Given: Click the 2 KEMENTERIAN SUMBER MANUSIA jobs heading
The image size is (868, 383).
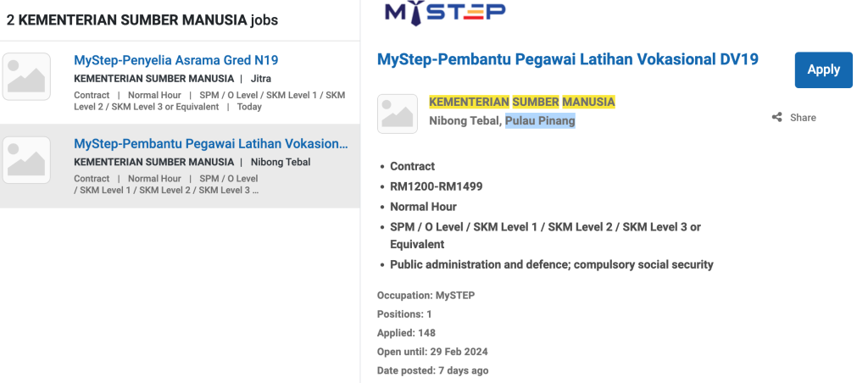Looking at the screenshot, I should tap(142, 19).
